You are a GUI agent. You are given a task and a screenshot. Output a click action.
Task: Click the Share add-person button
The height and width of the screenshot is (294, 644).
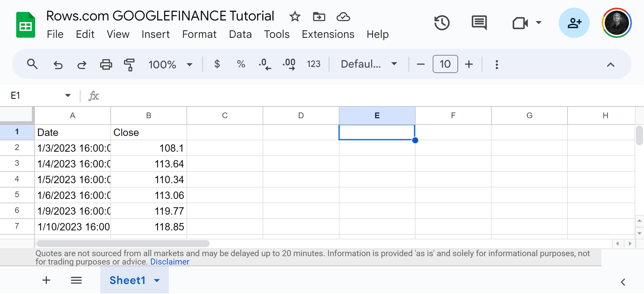click(574, 23)
